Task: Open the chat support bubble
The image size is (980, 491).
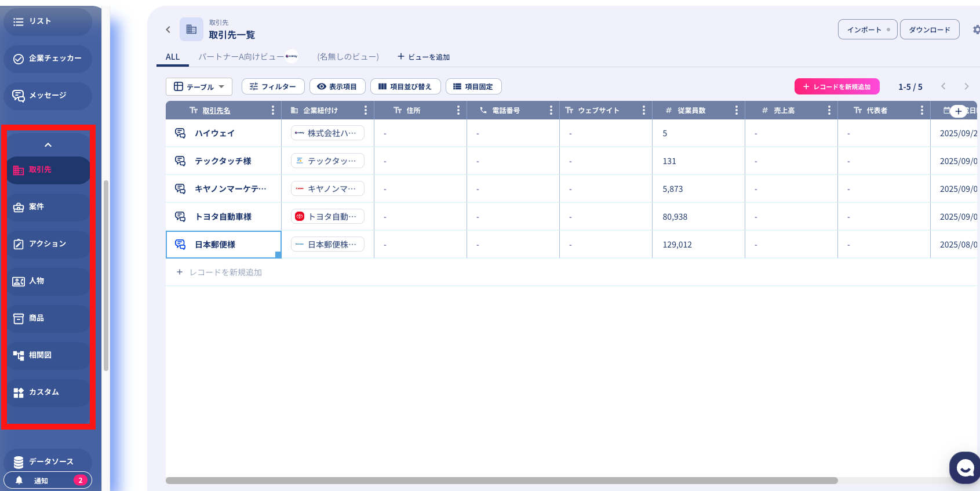Action: click(964, 467)
